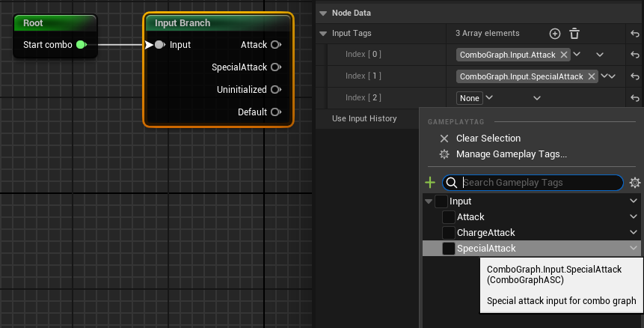
Task: Add element to Input Tags array
Action: (x=555, y=34)
